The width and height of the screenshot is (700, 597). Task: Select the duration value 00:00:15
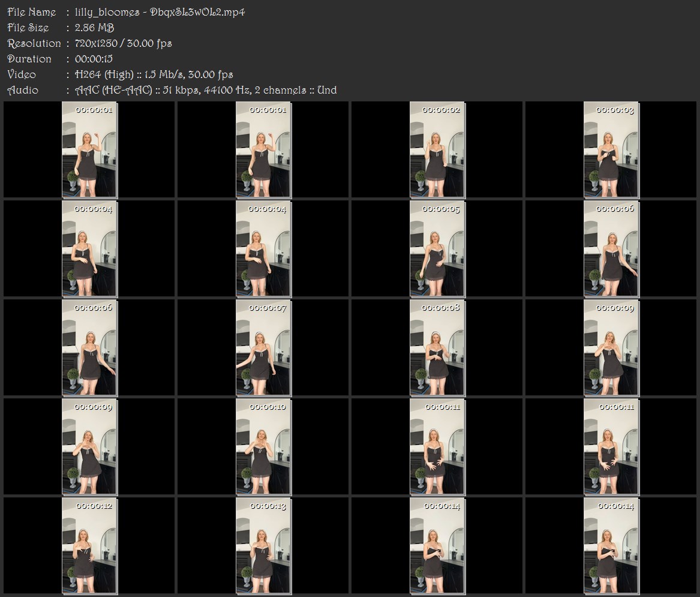(x=94, y=59)
